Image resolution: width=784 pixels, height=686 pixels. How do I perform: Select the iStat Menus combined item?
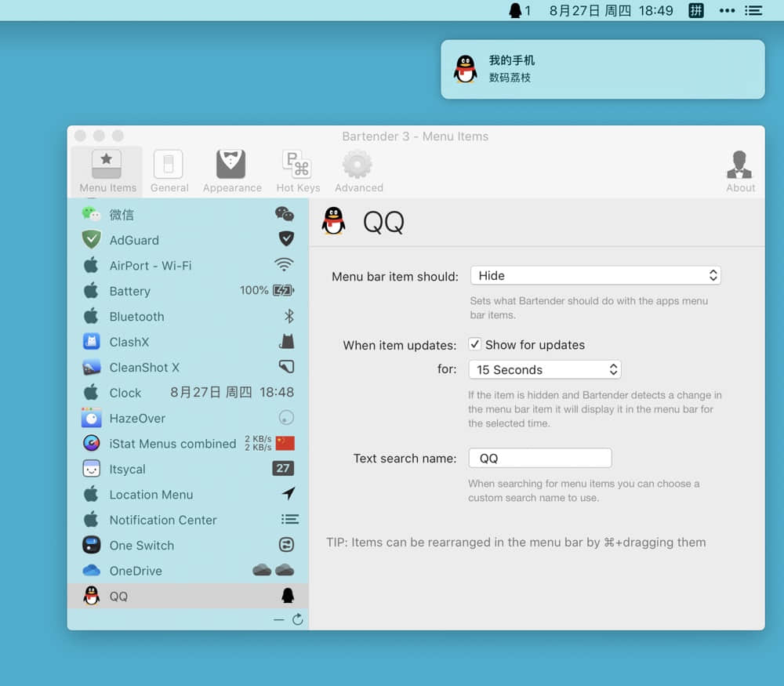[x=188, y=444]
